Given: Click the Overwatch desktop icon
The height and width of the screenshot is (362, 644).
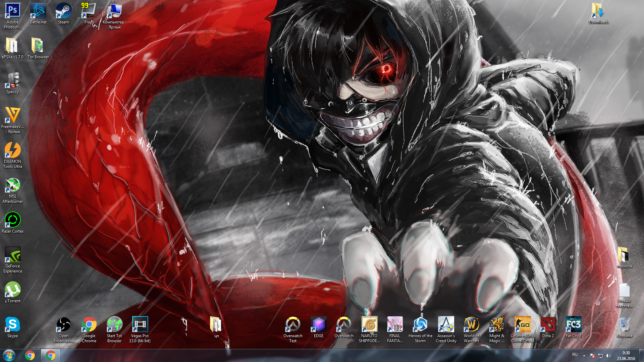Looking at the screenshot, I should point(344,327).
